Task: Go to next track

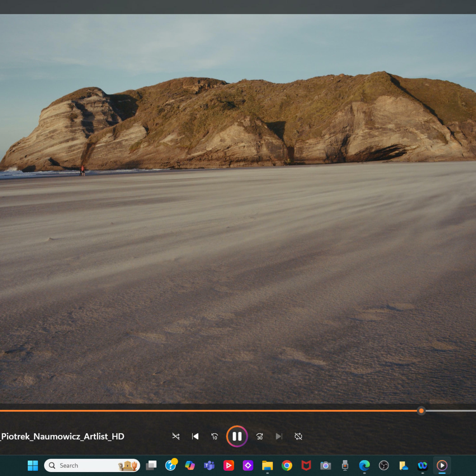Action: [x=279, y=436]
